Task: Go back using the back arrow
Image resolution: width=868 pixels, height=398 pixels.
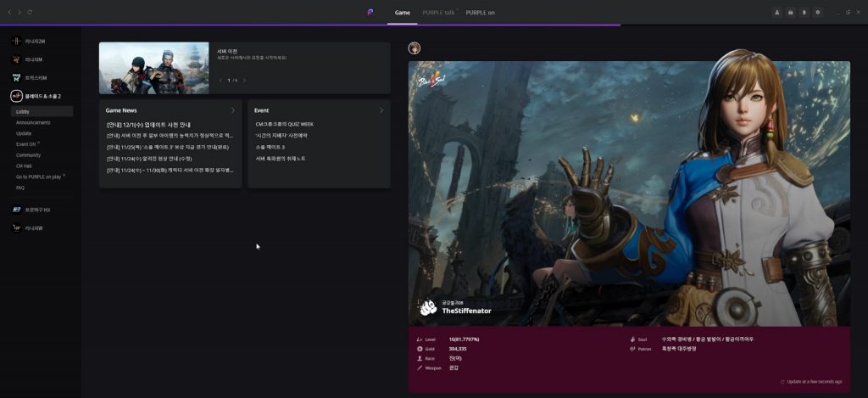Action: pyautogui.click(x=8, y=12)
